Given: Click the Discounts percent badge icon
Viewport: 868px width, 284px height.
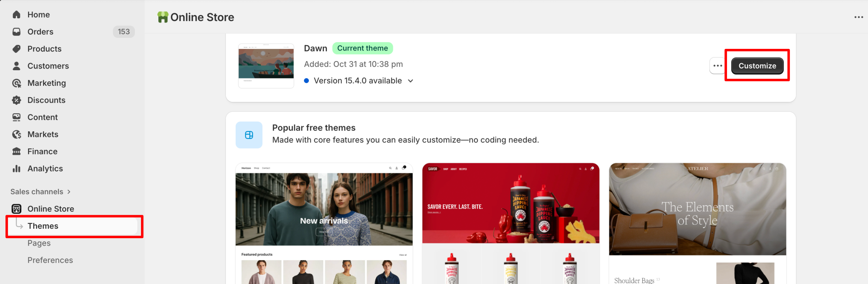Looking at the screenshot, I should point(16,100).
